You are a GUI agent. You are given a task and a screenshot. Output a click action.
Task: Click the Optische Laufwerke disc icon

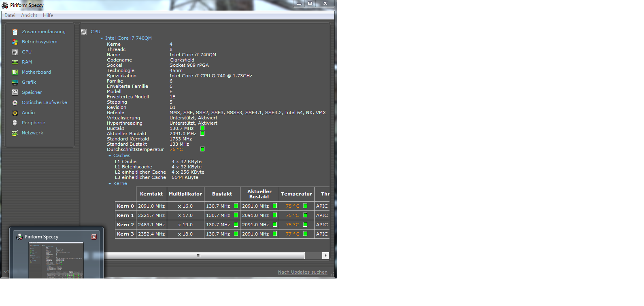click(15, 102)
